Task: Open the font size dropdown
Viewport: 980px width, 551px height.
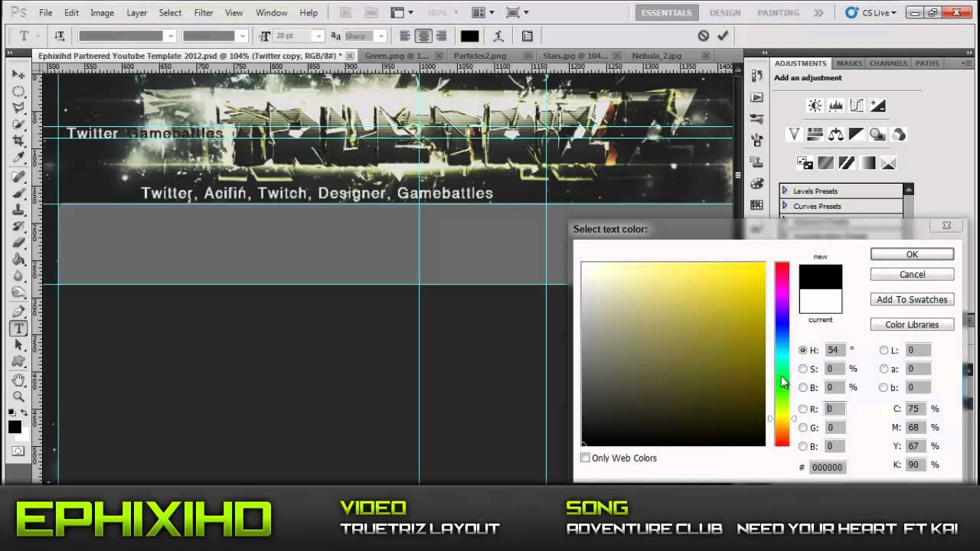Action: click(319, 36)
